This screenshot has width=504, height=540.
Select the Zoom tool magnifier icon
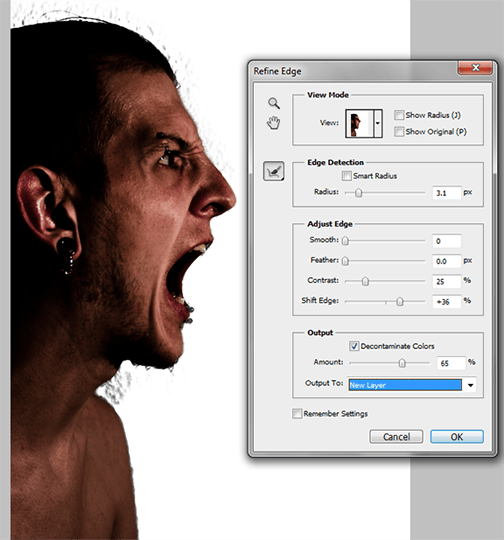(274, 103)
